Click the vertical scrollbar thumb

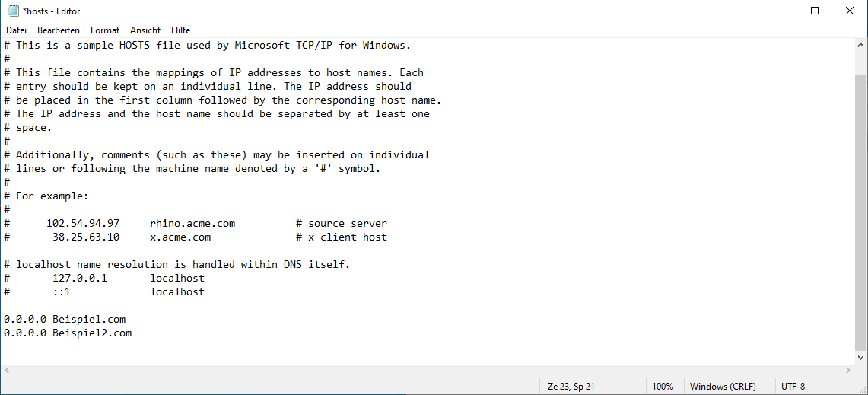861,213
